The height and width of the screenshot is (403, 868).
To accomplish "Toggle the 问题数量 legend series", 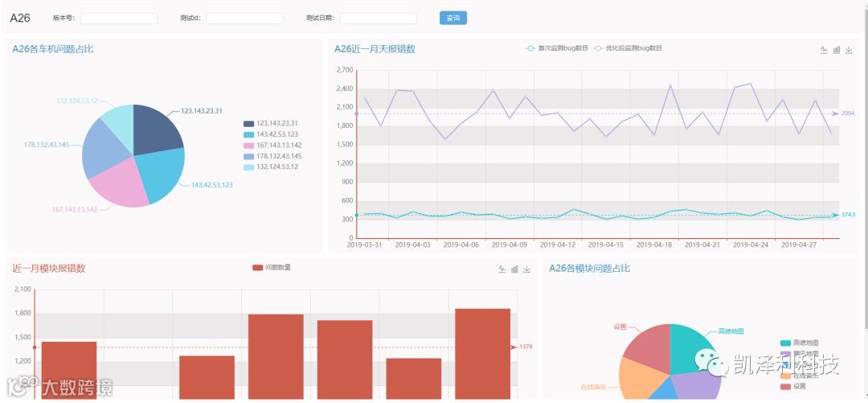I will pos(272,267).
